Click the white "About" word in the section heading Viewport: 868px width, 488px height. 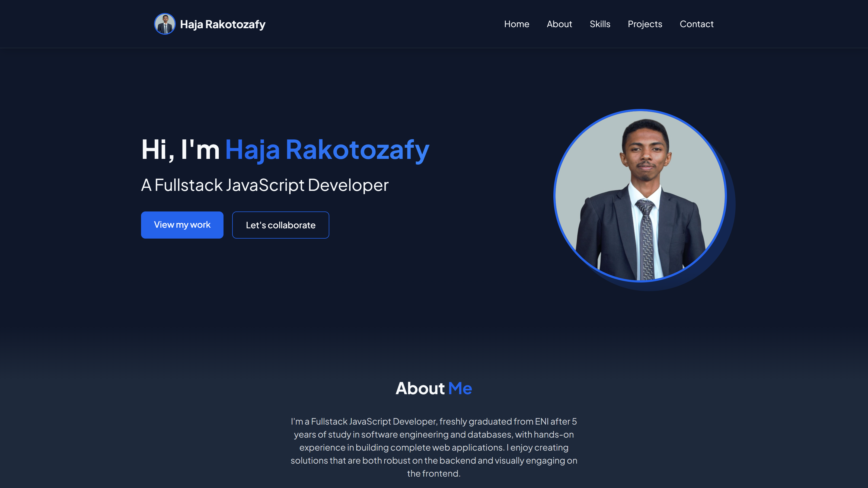[420, 388]
